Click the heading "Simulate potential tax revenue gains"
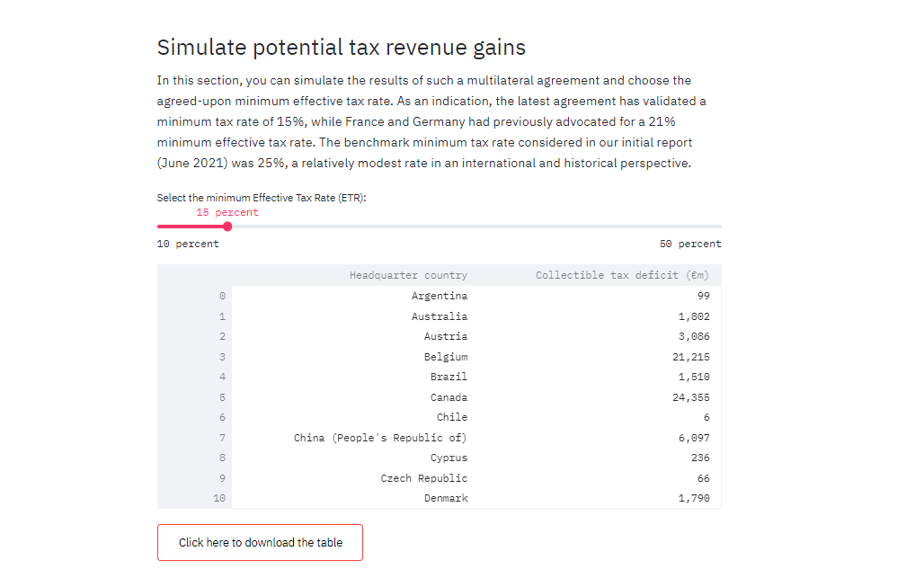Viewport: 924px width, 578px height. 342,47
